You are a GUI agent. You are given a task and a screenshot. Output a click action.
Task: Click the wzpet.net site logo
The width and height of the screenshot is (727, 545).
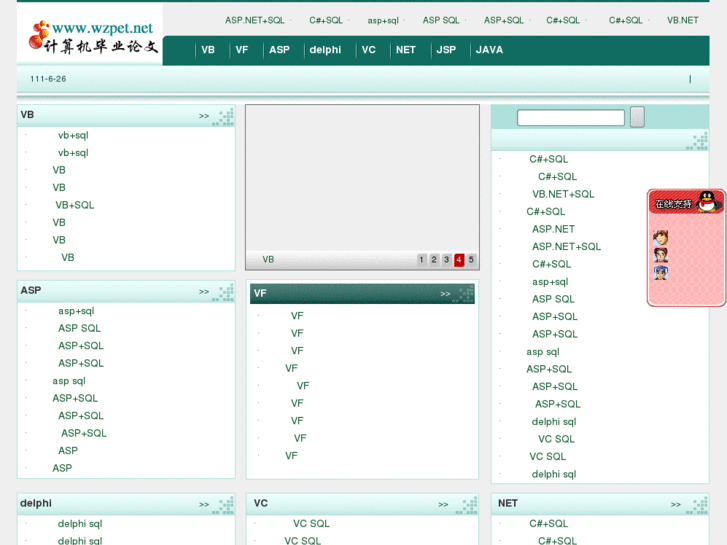click(92, 35)
